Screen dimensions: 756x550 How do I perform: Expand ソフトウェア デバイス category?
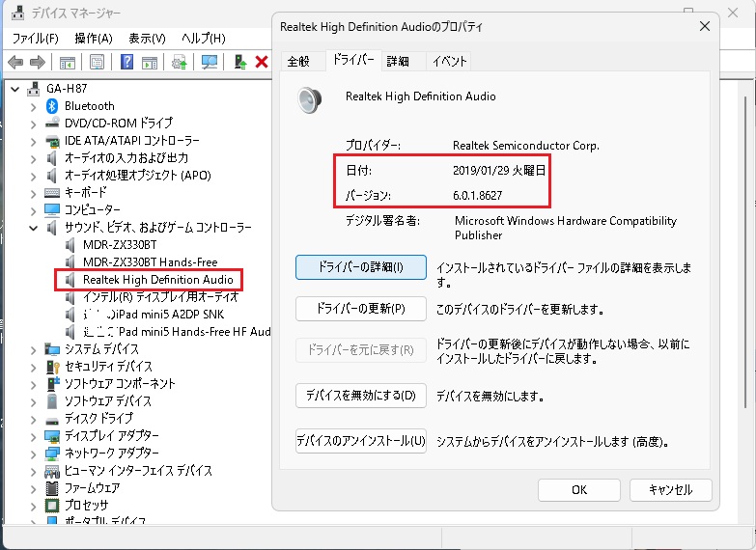click(x=33, y=401)
